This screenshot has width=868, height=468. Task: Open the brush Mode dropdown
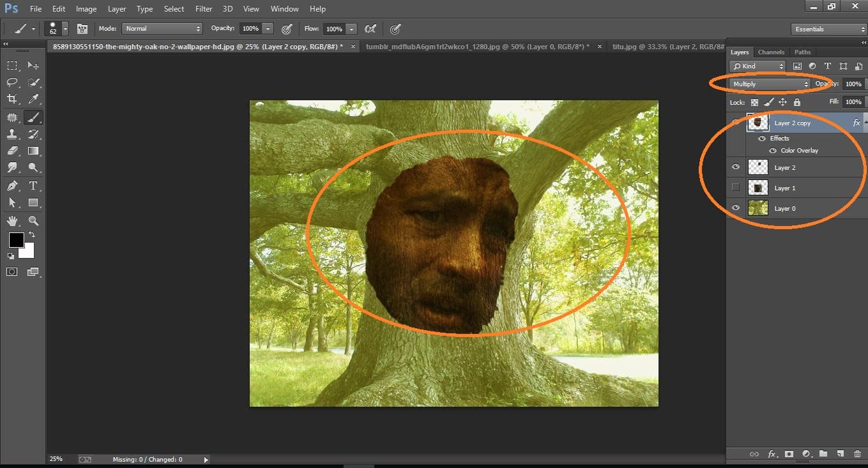pyautogui.click(x=162, y=28)
